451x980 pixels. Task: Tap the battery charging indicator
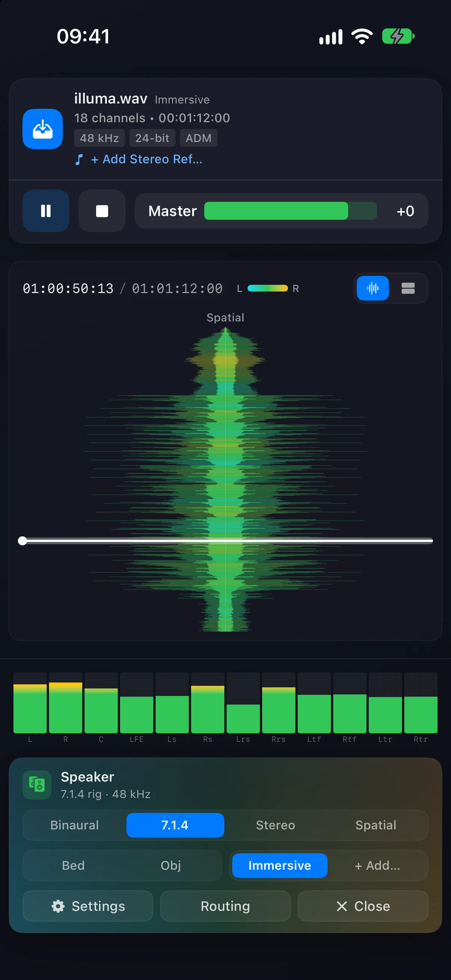[398, 37]
